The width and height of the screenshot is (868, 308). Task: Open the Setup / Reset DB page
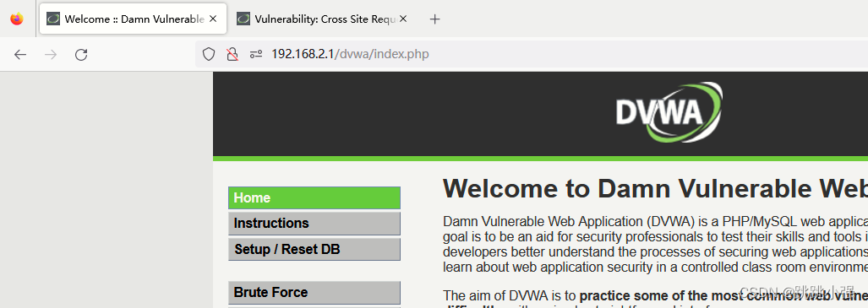314,250
